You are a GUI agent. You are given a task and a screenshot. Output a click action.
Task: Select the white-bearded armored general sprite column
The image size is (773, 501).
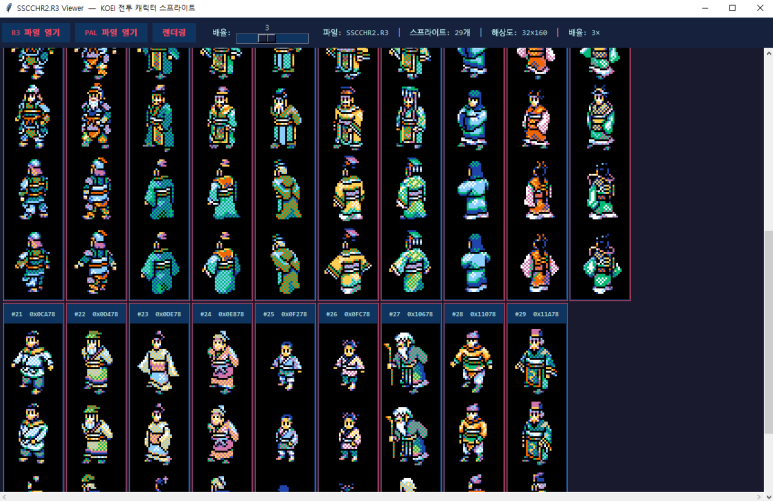[97, 174]
